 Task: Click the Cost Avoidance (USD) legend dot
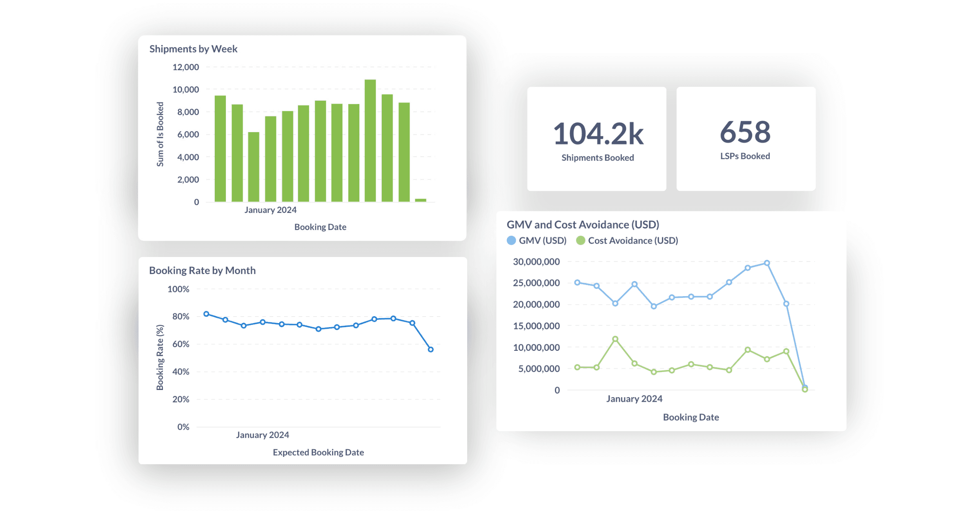click(x=580, y=241)
